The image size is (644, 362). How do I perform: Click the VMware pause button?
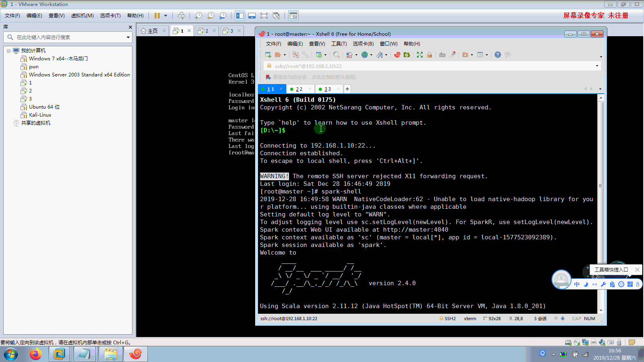pos(157,16)
